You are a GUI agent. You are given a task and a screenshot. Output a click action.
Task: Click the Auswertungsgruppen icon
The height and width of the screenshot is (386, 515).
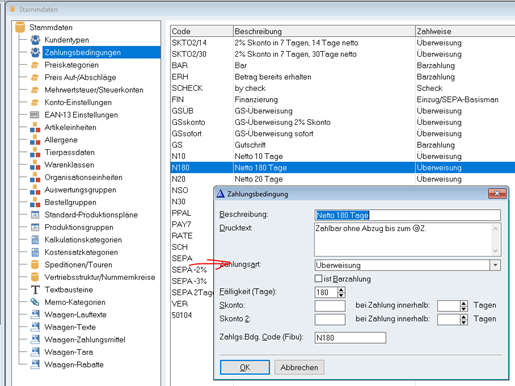point(35,190)
